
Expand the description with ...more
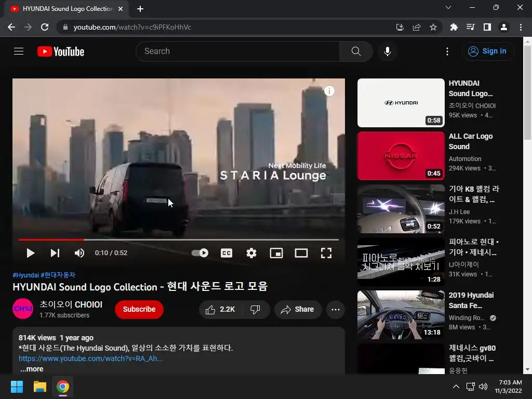coord(32,369)
